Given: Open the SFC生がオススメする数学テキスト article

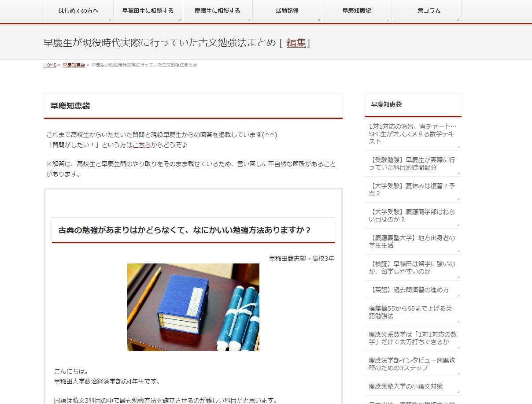Looking at the screenshot, I should click(x=413, y=134).
